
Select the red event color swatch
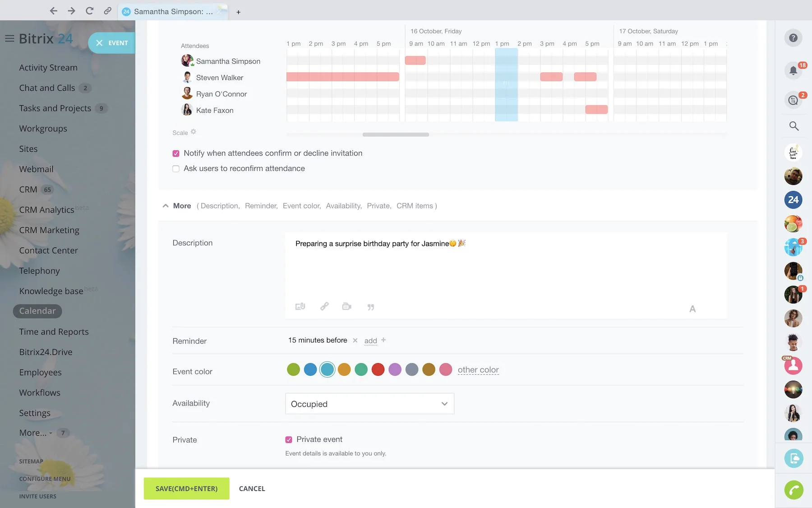(378, 370)
